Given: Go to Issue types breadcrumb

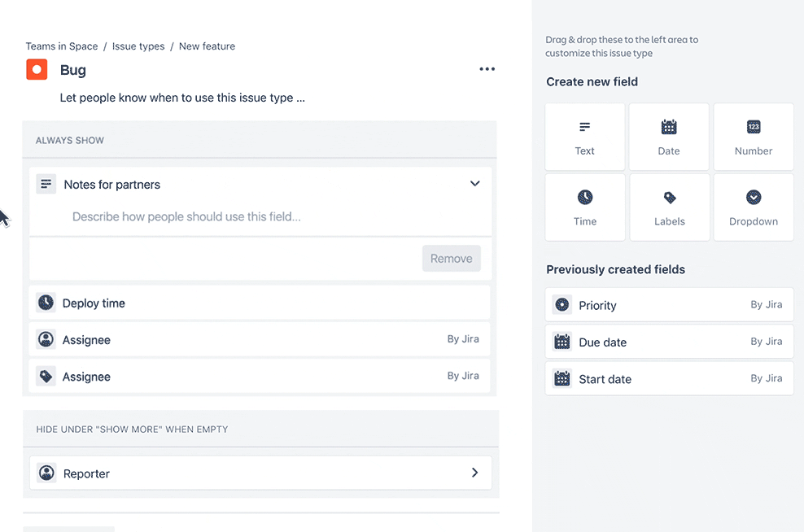Looking at the screenshot, I should (x=138, y=46).
